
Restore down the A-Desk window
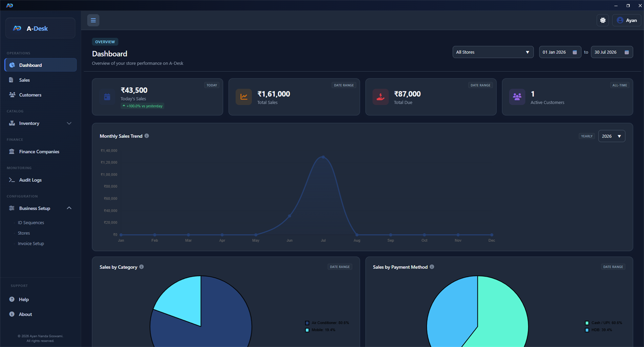pyautogui.click(x=628, y=5)
